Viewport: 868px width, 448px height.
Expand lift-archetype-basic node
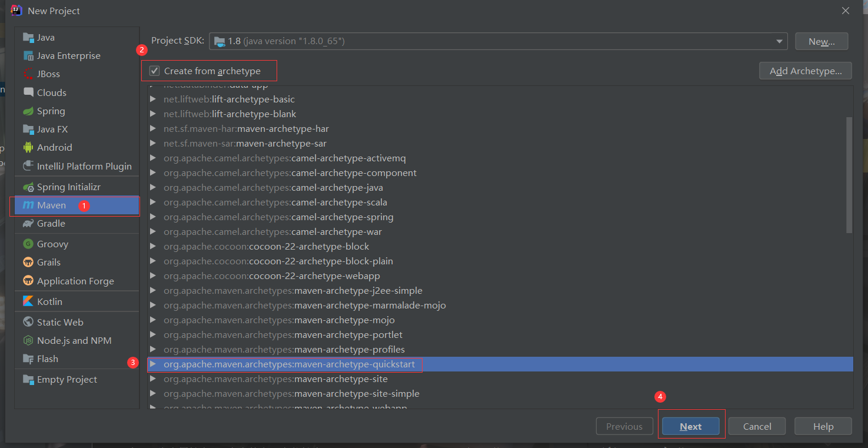(x=153, y=99)
